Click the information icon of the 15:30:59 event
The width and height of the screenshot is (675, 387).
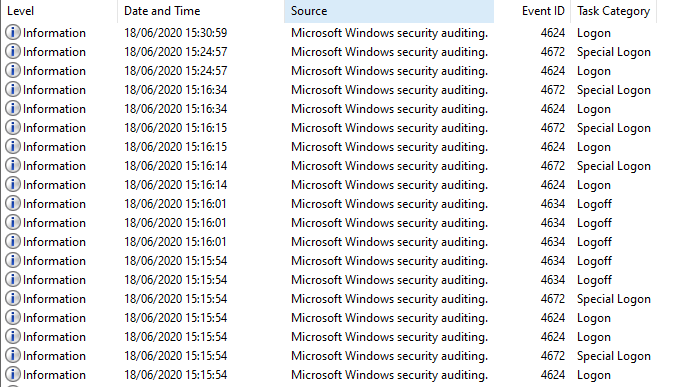(13, 33)
